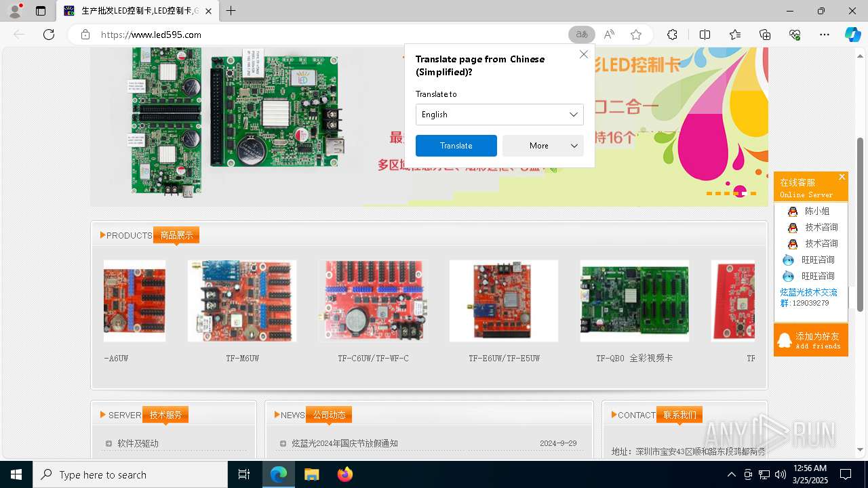Expand the Translate to English dropdown
Screen dimensions: 868x488
[499, 115]
